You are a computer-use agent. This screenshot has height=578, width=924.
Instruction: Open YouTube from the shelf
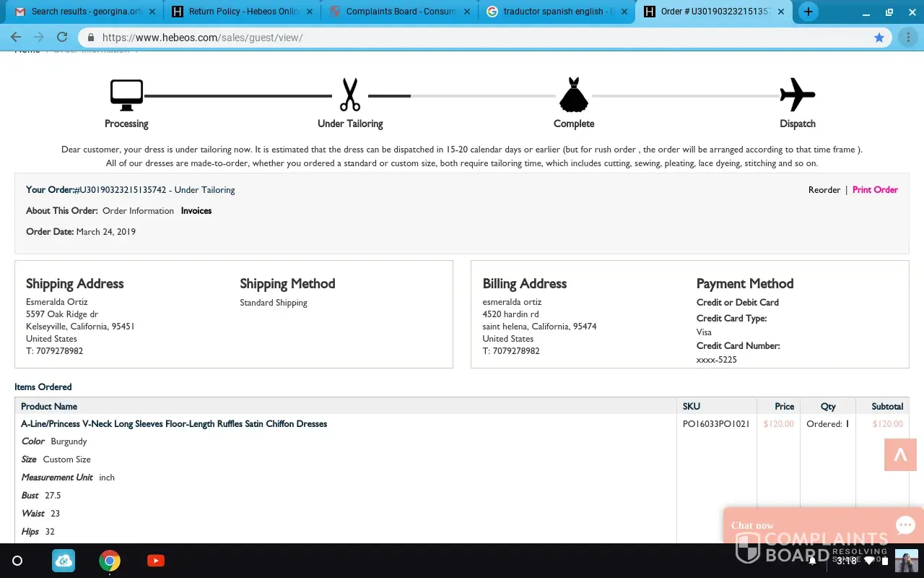point(156,561)
